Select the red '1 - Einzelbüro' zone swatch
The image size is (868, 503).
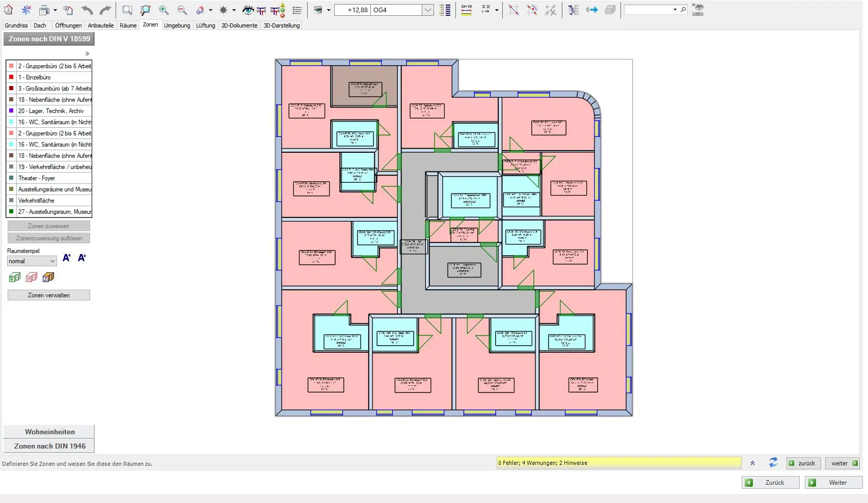[11, 77]
